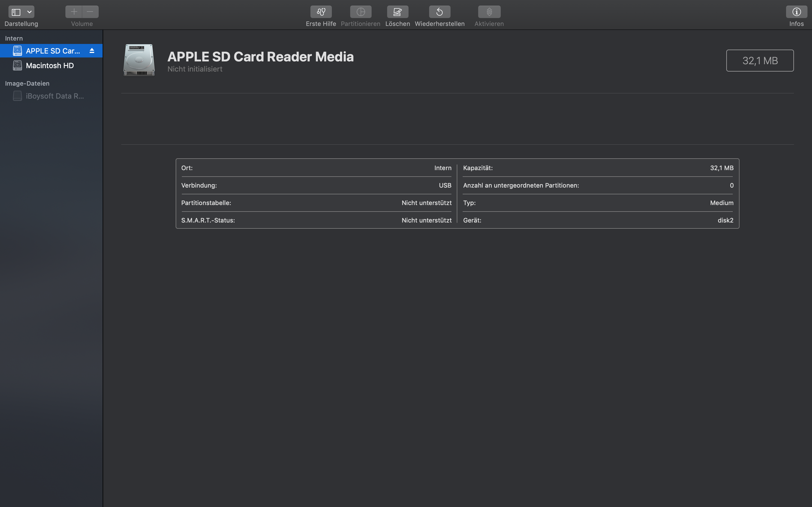The image size is (812, 507).
Task: Click the 32,1 MB capacity box
Action: pyautogui.click(x=760, y=61)
